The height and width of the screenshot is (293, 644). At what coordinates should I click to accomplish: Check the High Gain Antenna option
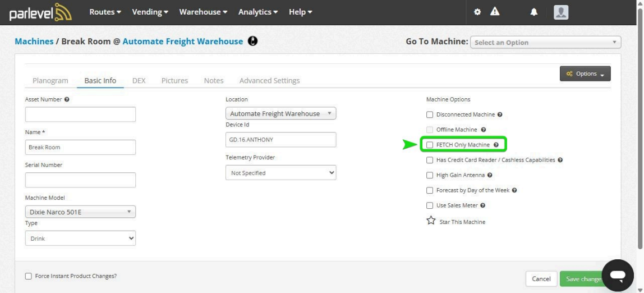tap(430, 175)
